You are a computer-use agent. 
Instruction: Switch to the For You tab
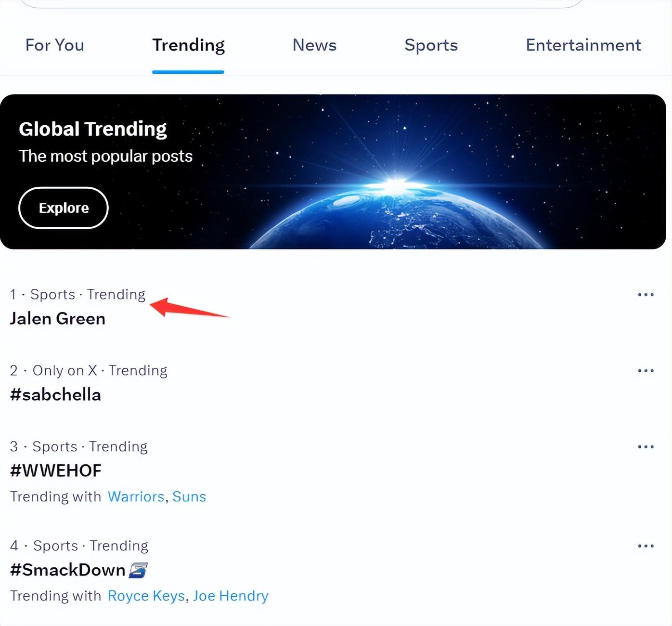click(54, 45)
